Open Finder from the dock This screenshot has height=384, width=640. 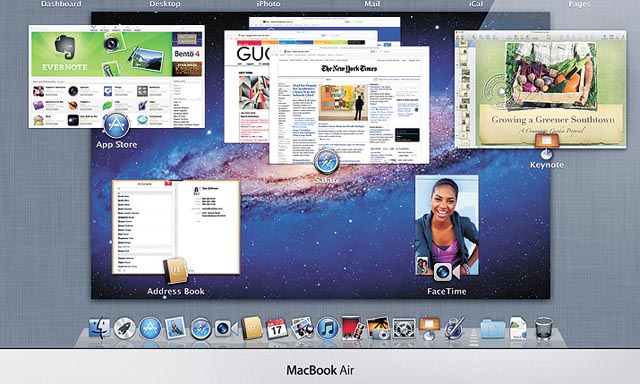coord(99,328)
